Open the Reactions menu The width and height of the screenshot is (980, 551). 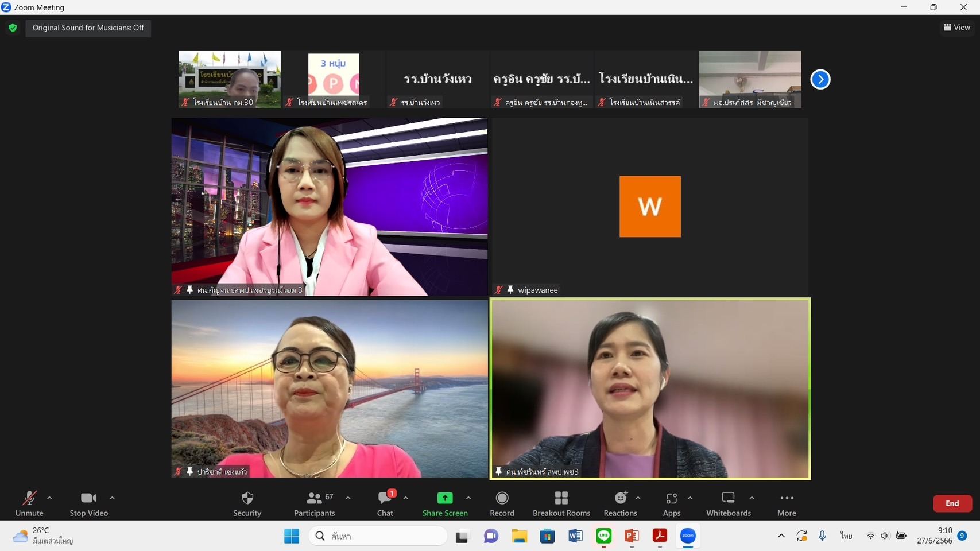point(621,503)
